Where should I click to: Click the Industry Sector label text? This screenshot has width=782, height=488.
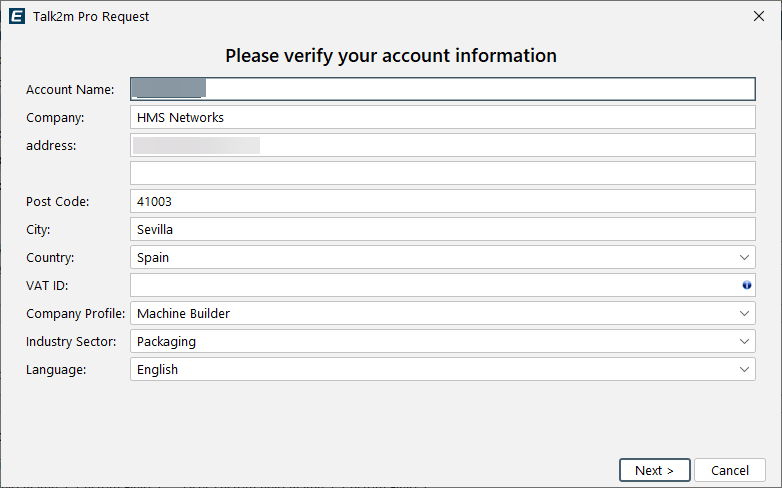(x=71, y=342)
